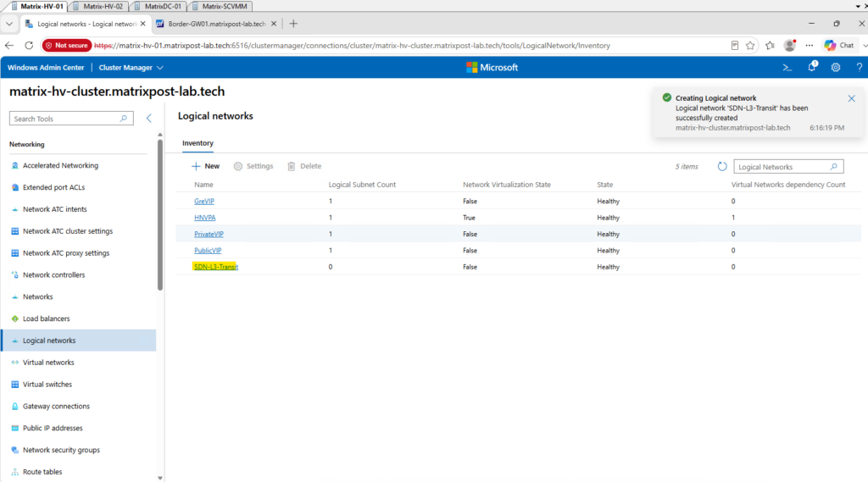Switch to Border-GW01 browser tab

point(216,24)
